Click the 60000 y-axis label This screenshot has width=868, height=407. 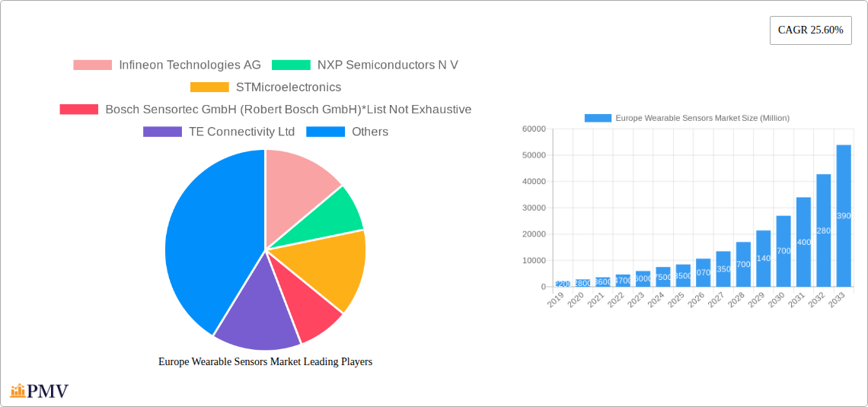(534, 129)
